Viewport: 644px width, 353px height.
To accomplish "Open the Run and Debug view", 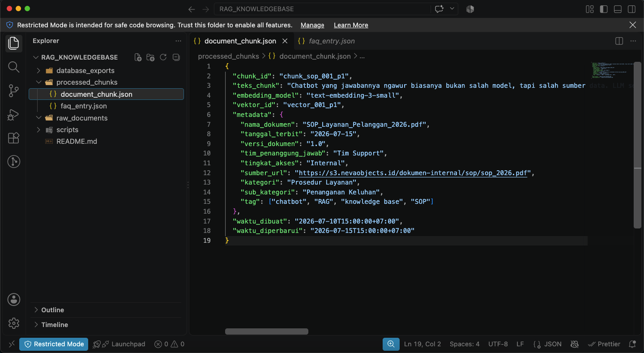I will (13, 115).
